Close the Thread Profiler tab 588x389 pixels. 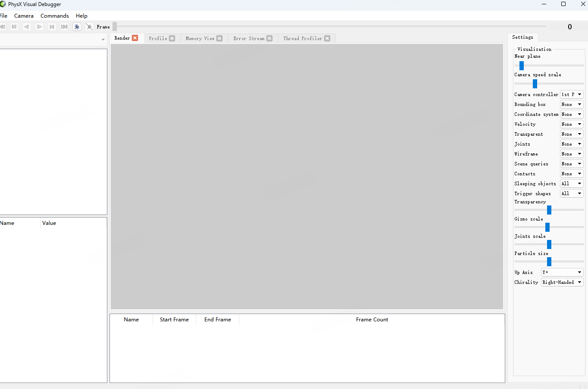click(327, 38)
